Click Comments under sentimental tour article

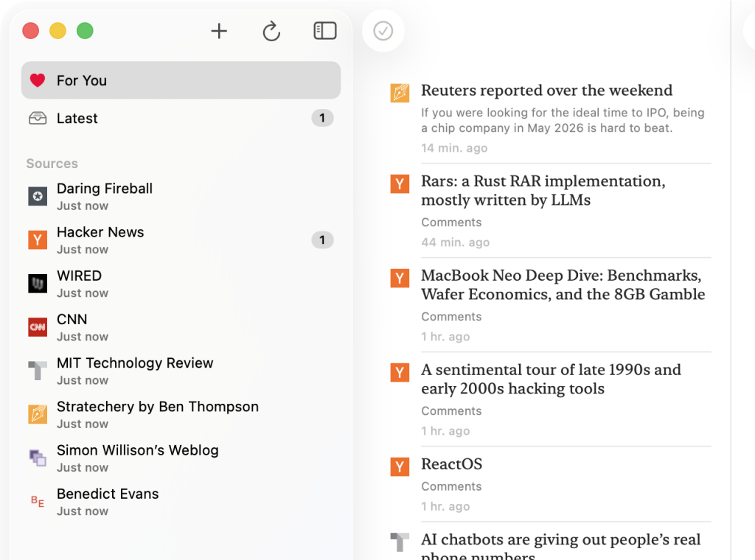451,411
